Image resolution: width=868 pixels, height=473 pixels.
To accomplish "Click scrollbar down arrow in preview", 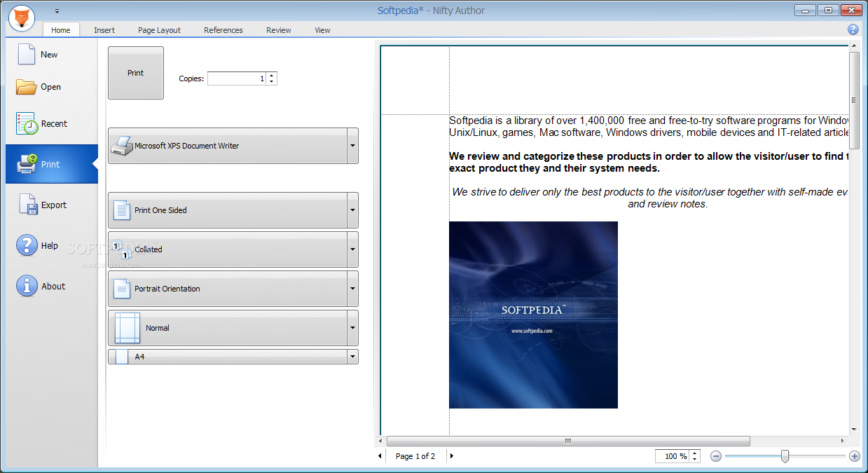I will (854, 429).
